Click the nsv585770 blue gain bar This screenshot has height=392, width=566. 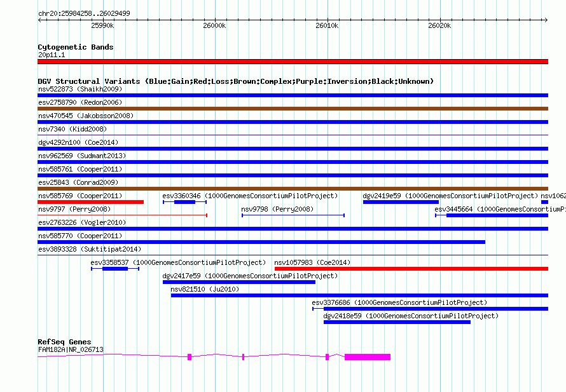click(x=261, y=242)
